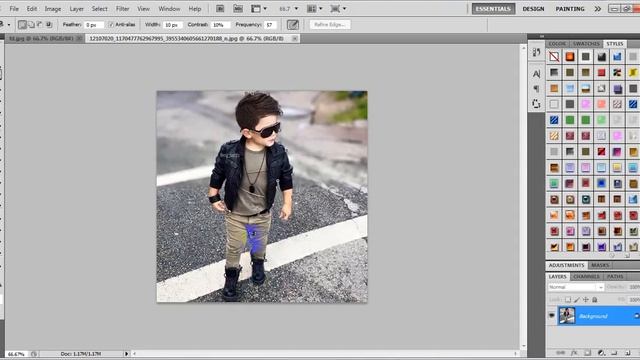Open the Window menu

pos(169,9)
